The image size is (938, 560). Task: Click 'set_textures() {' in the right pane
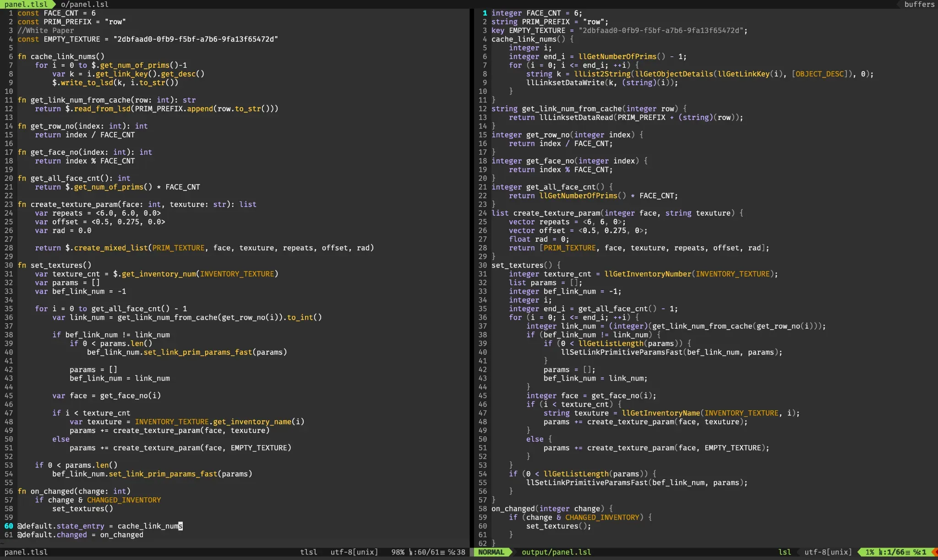click(526, 265)
